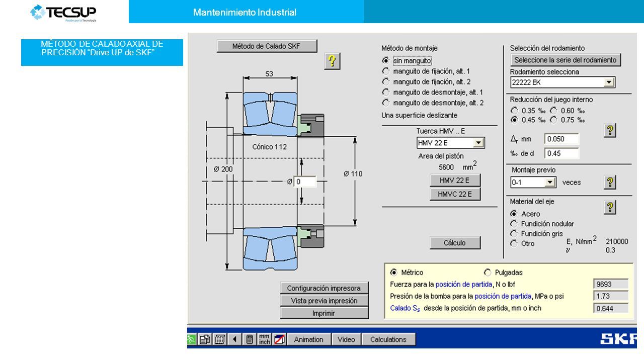Screen dimensions: 644x362
Task: Click the green exit running-man icon
Action: [192, 339]
